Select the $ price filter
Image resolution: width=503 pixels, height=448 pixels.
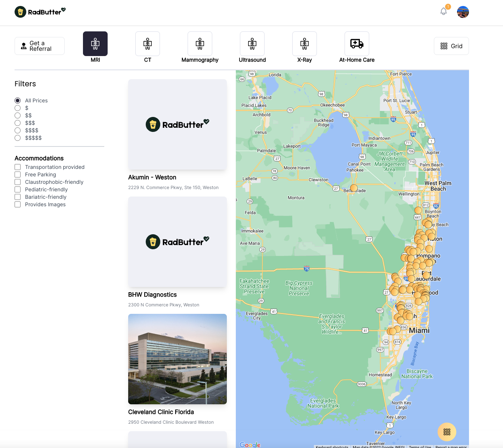pyautogui.click(x=18, y=108)
